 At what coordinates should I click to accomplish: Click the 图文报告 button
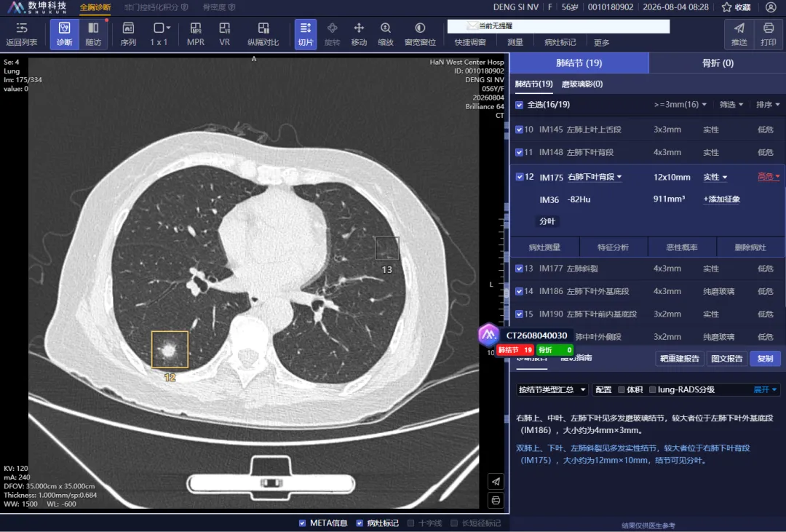[727, 359]
